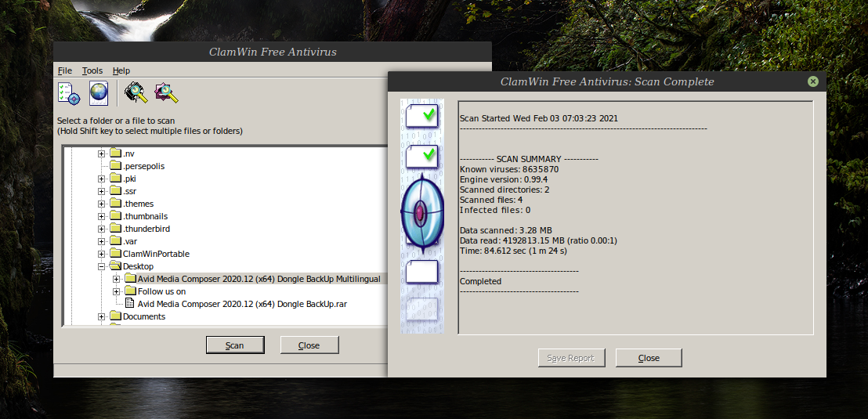Viewport: 868px width, 419px height.
Task: Open the Tools menu
Action: pos(92,70)
